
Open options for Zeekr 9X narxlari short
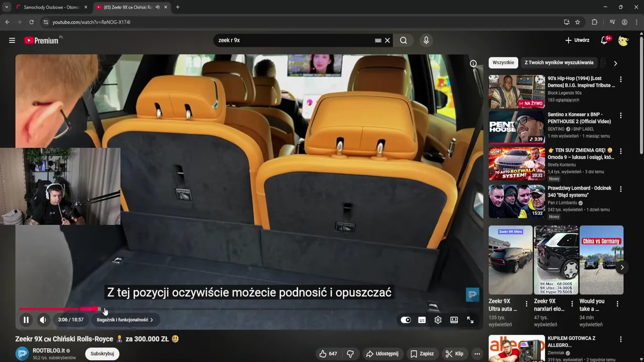tap(572, 304)
